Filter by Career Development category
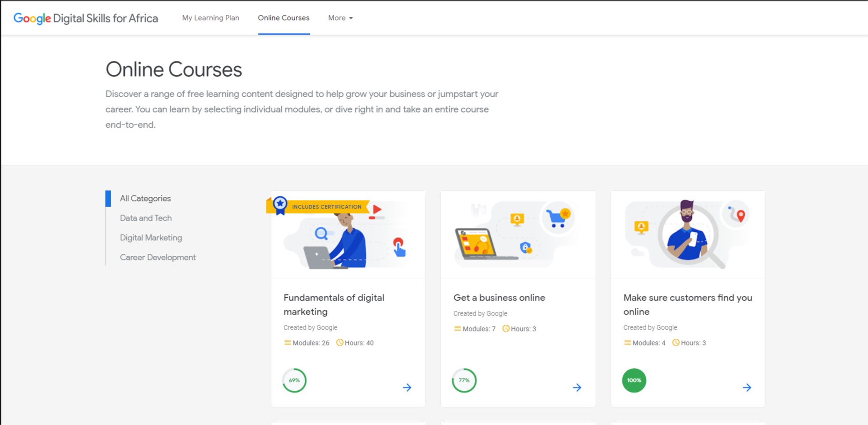868x425 pixels. 158,257
